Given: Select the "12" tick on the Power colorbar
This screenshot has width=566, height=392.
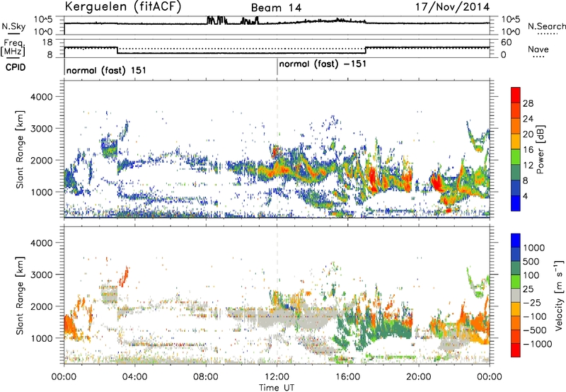Looking at the screenshot, I should click(x=528, y=166).
